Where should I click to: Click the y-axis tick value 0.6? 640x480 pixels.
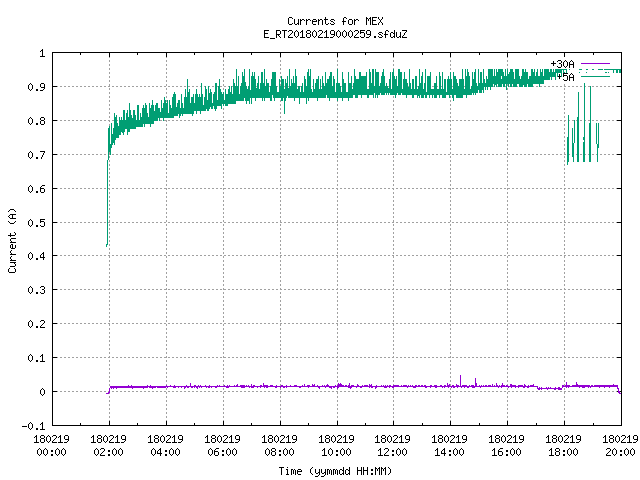click(x=36, y=189)
